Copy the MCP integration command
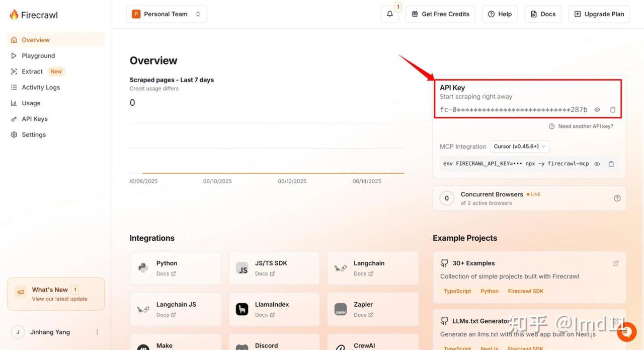The image size is (644, 350). click(611, 164)
